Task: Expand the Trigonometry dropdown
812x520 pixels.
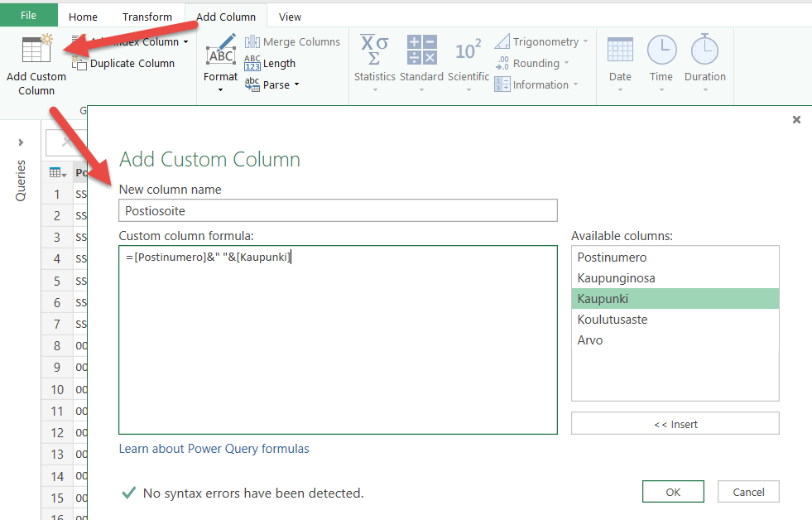Action: pos(585,42)
